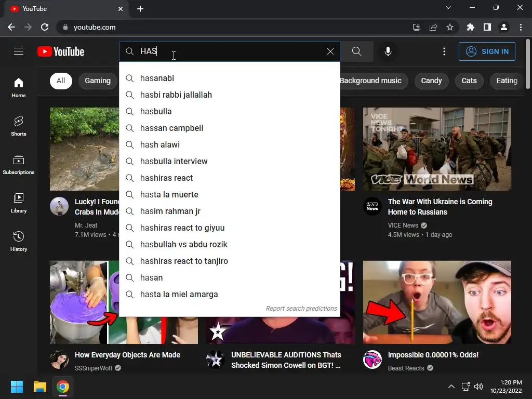Click the install app icon in address bar

[416, 27]
